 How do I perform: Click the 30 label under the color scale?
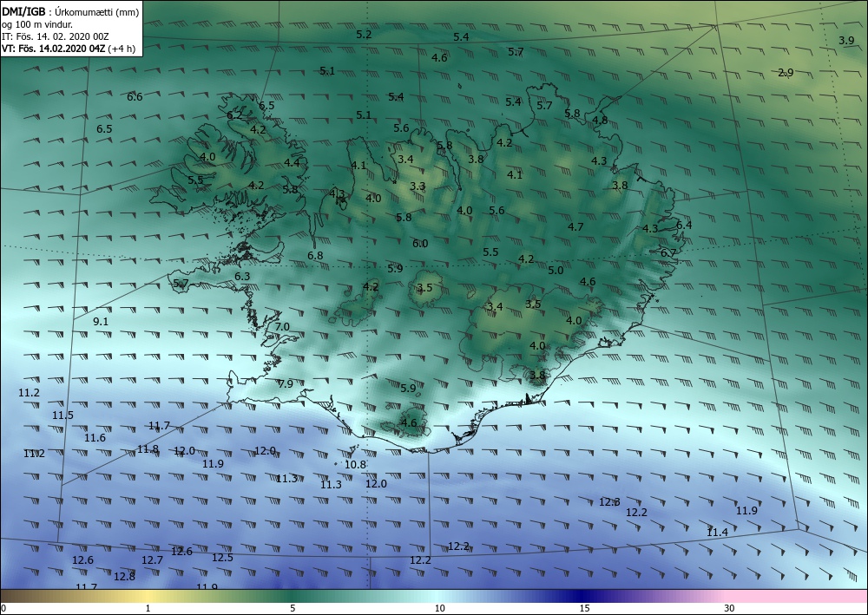coord(730,608)
